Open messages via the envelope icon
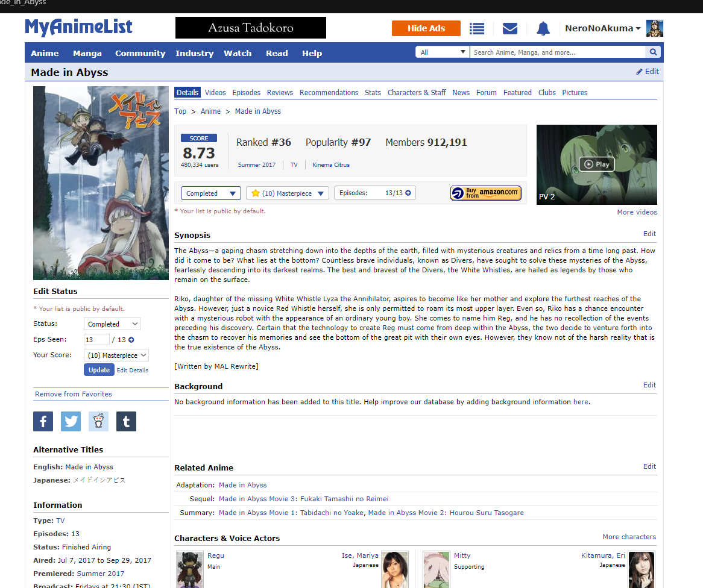The width and height of the screenshot is (703, 588). (510, 28)
